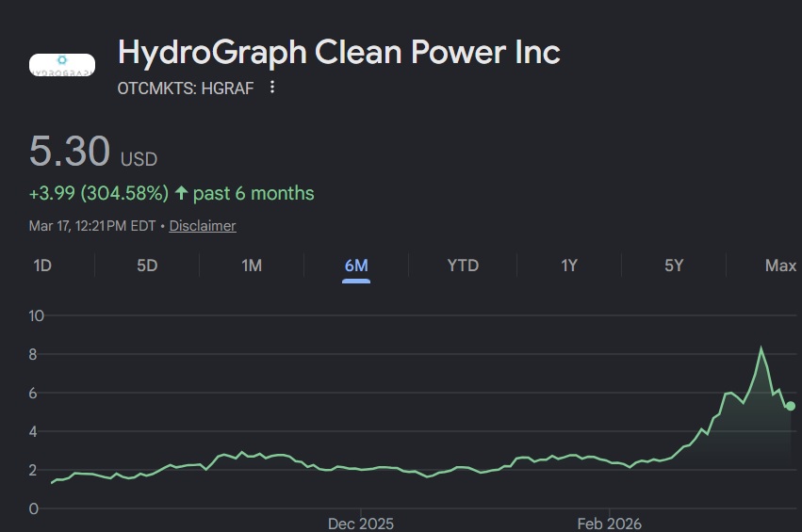Click the Dec 2025 axis label
This screenshot has width=802, height=532.
361,524
